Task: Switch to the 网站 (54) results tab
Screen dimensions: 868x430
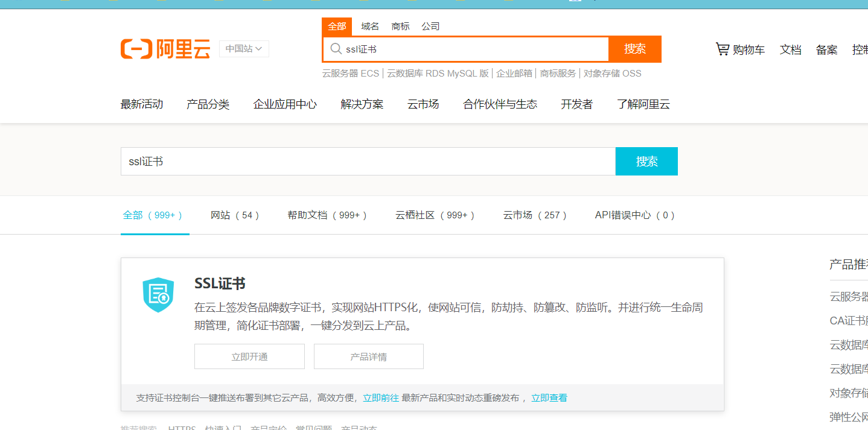Action: (x=235, y=215)
